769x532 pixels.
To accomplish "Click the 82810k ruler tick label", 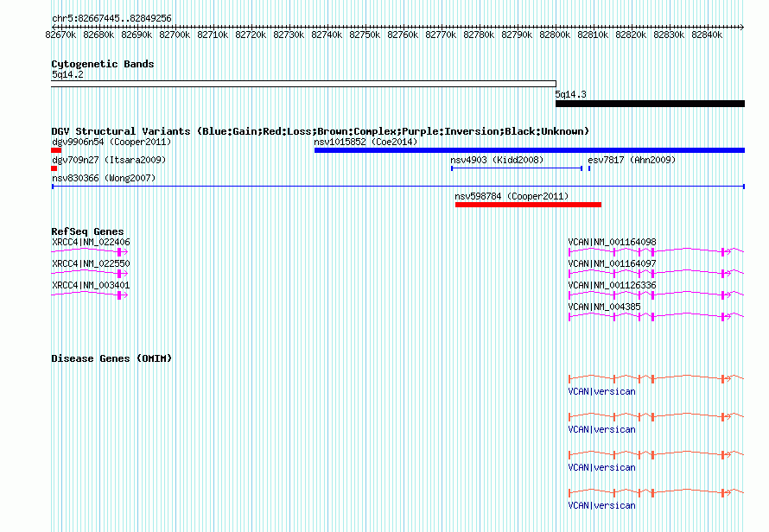I will [593, 35].
